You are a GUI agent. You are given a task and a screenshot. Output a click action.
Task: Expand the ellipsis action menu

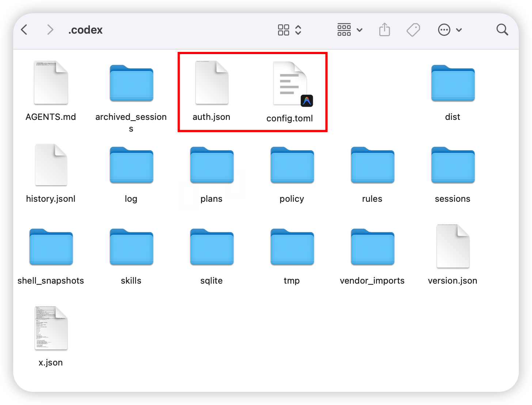[x=450, y=30]
